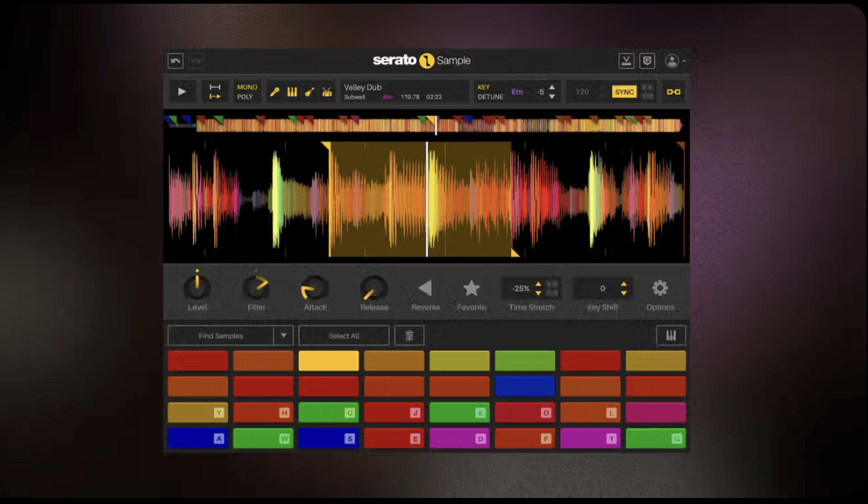
Task: Expand the Find Samples dropdown arrow
Action: (284, 336)
